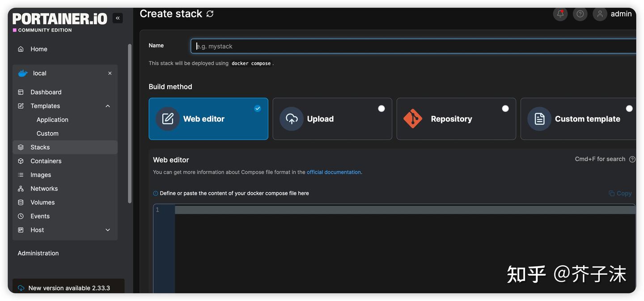Select the Repository radio button
This screenshot has width=644, height=301.
pos(505,109)
